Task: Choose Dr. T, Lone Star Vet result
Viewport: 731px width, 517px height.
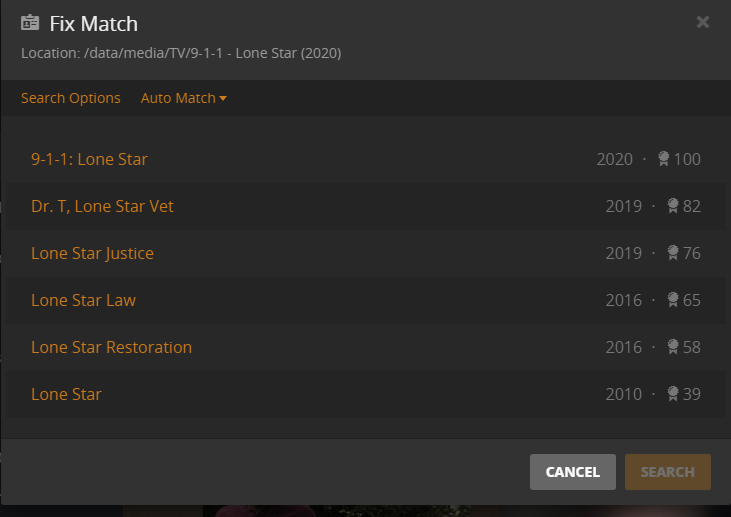Action: pos(102,206)
